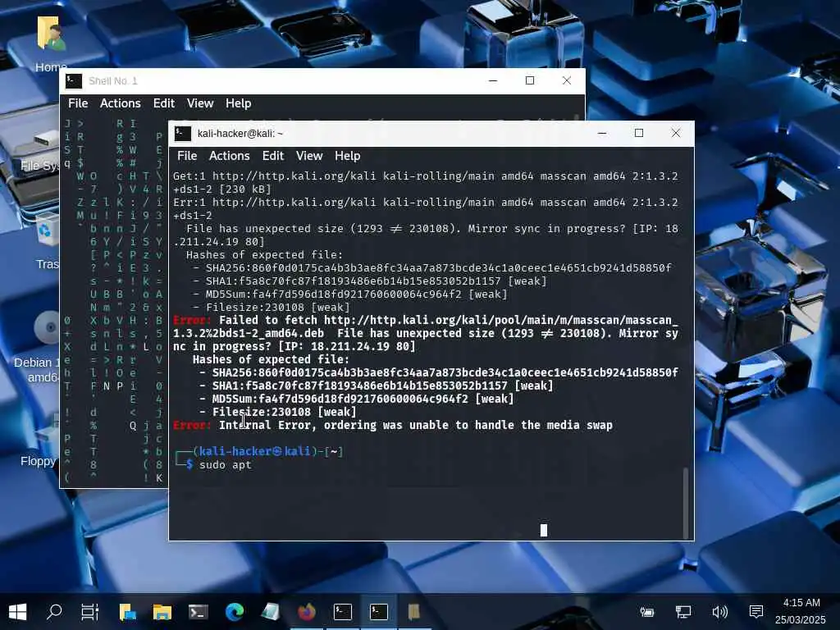The width and height of the screenshot is (840, 630).
Task: Click the 'sudo apt' command line
Action: [225, 464]
